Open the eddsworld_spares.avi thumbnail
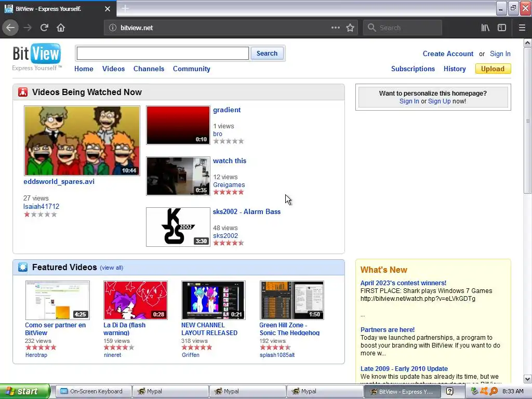This screenshot has width=532, height=399. click(82, 140)
